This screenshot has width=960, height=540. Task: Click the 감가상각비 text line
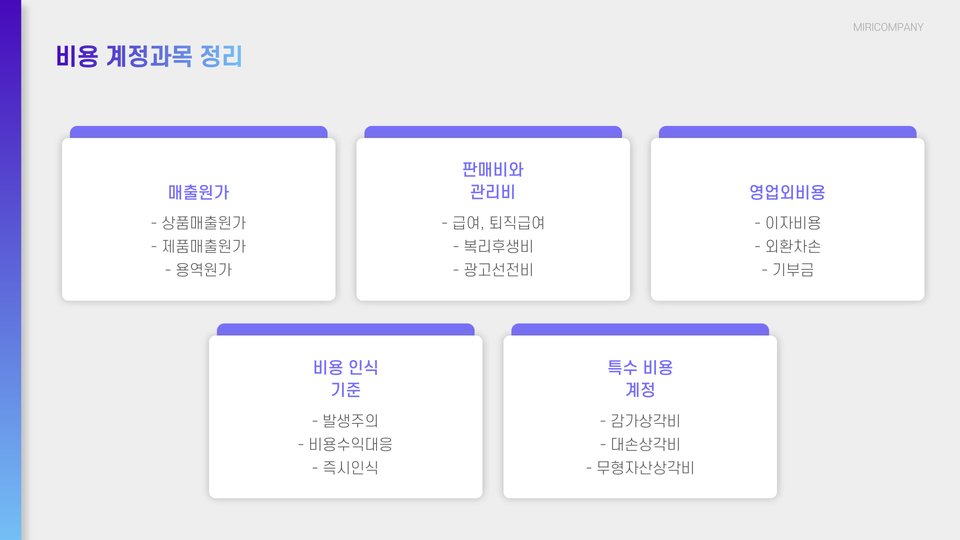(640, 421)
